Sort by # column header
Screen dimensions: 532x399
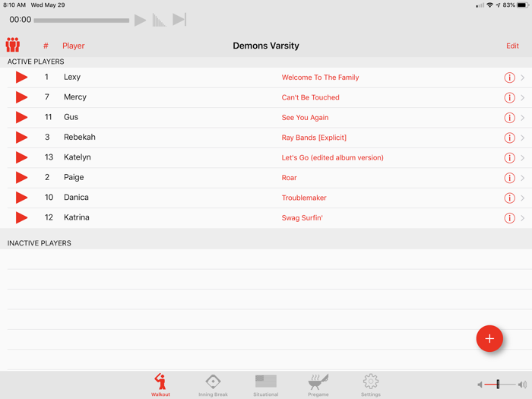pyautogui.click(x=46, y=46)
